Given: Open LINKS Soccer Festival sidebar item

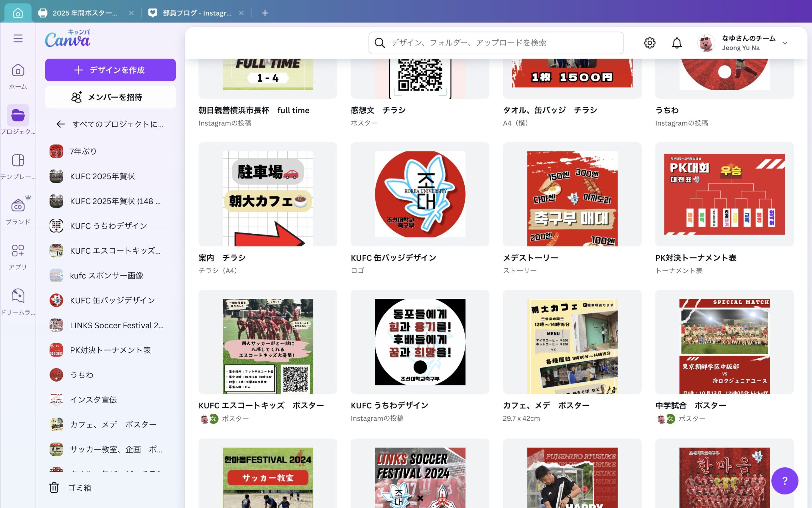Looking at the screenshot, I should click(110, 325).
